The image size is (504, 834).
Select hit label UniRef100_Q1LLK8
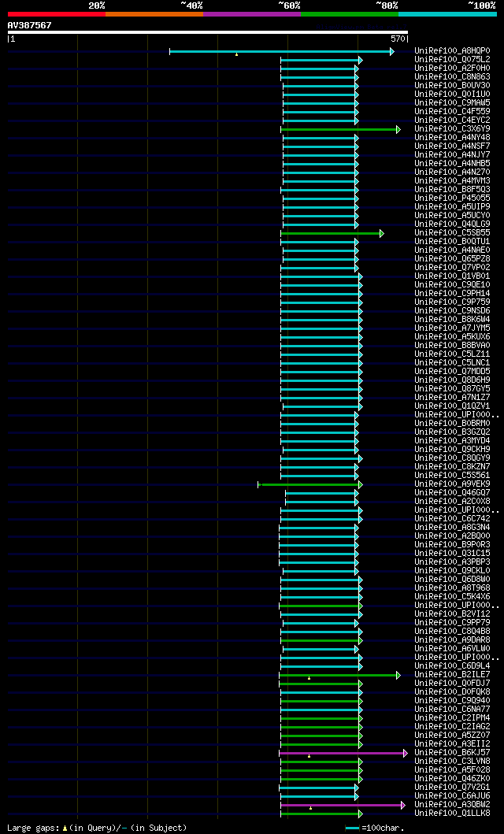453,813
